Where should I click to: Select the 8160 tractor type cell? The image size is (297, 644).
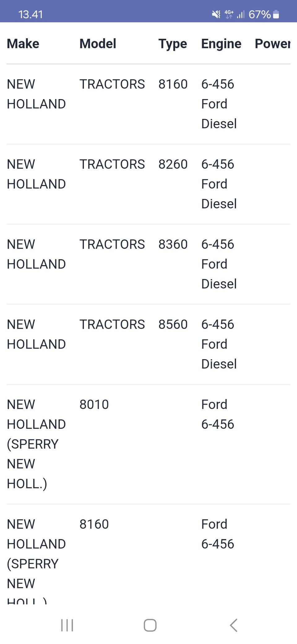tap(173, 84)
